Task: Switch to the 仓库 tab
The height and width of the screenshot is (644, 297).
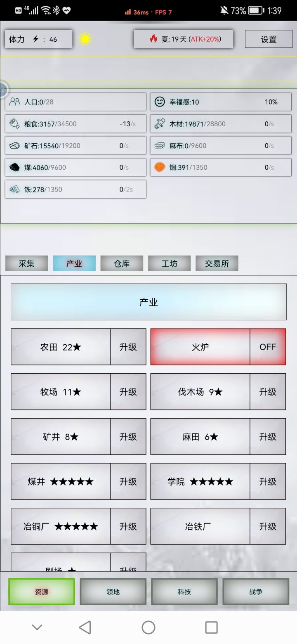Action: (122, 263)
